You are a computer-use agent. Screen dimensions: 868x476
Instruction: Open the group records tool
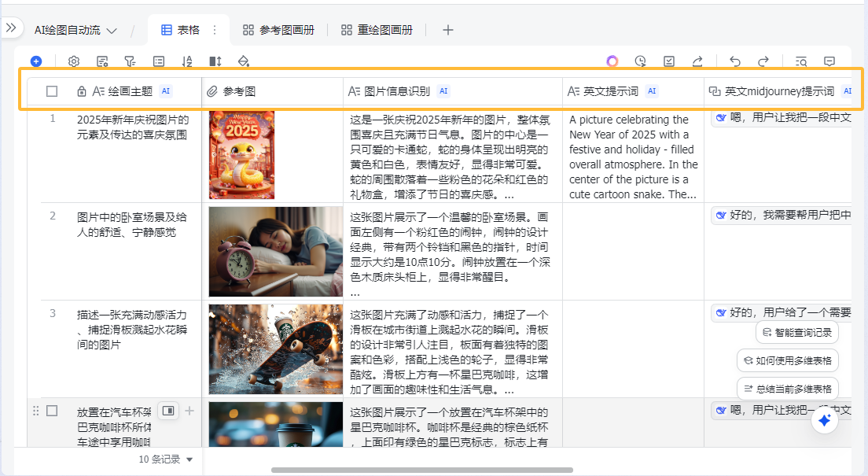(x=159, y=61)
